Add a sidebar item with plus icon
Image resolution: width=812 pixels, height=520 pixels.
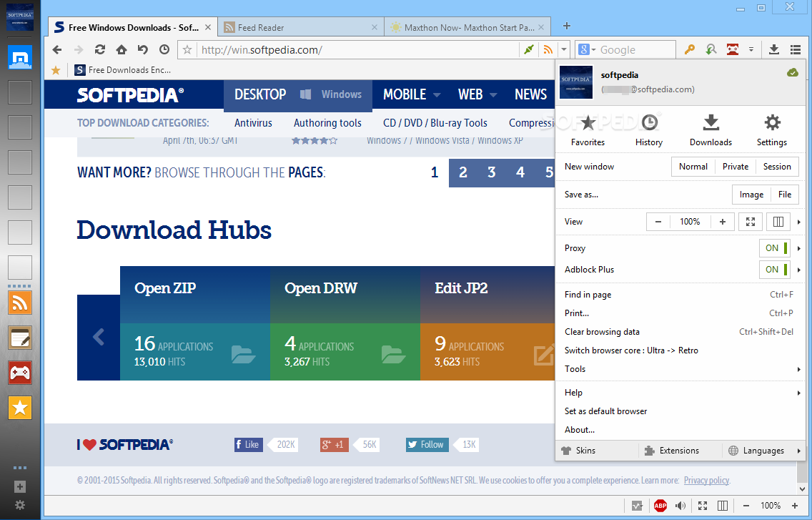tap(20, 486)
